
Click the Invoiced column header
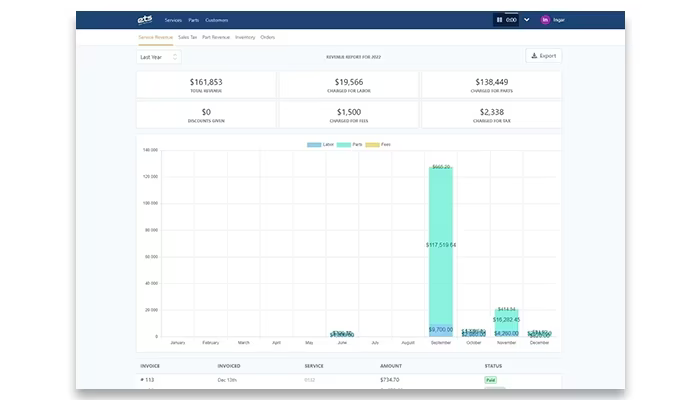tap(229, 366)
